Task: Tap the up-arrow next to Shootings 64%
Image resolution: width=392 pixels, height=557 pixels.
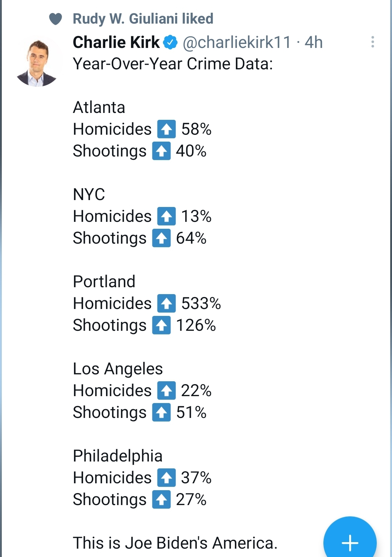Action: point(162,238)
